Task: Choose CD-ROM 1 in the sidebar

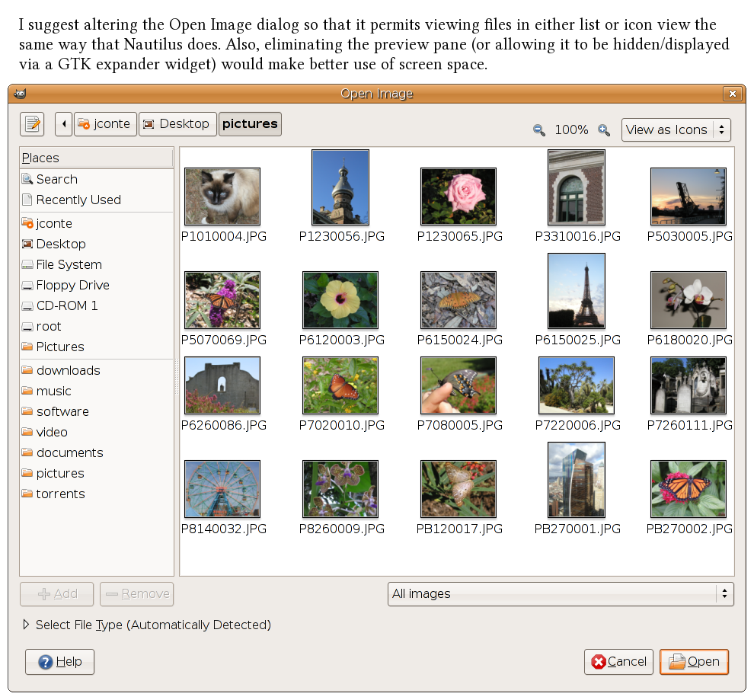Action: (67, 305)
